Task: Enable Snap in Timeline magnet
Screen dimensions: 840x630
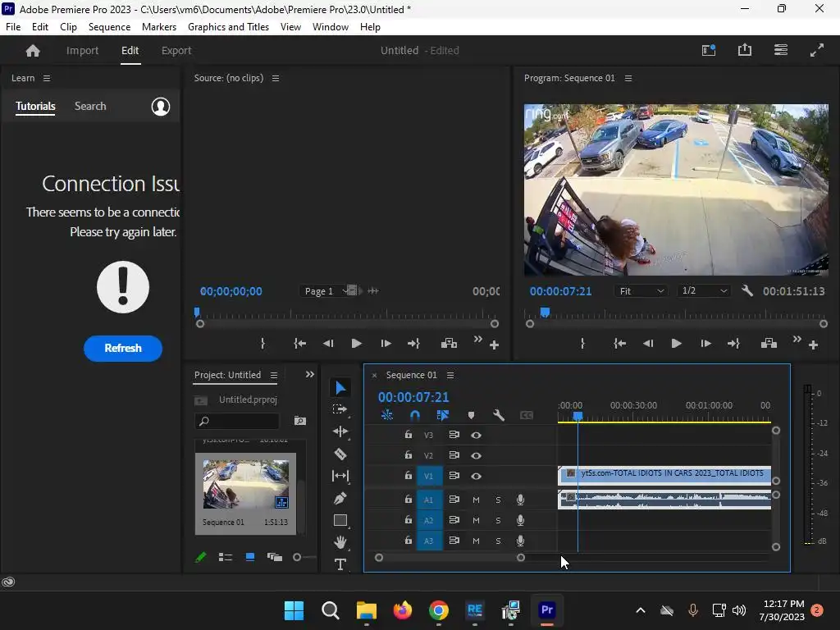Action: tap(415, 416)
